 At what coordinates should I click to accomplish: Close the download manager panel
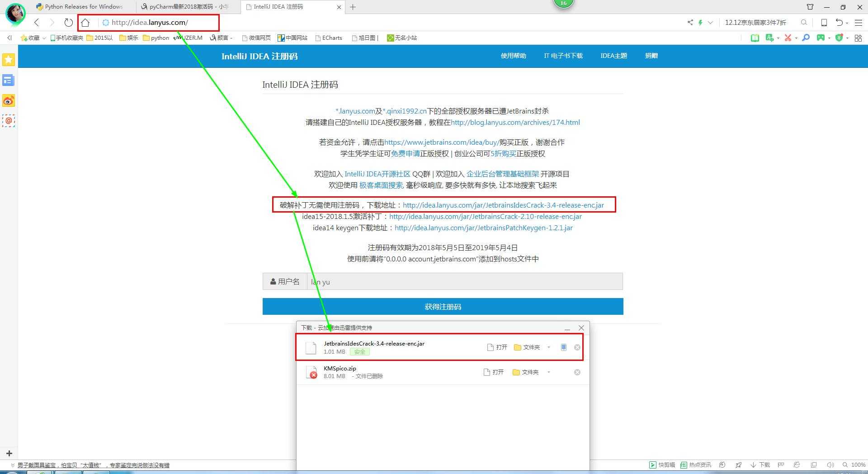point(581,328)
